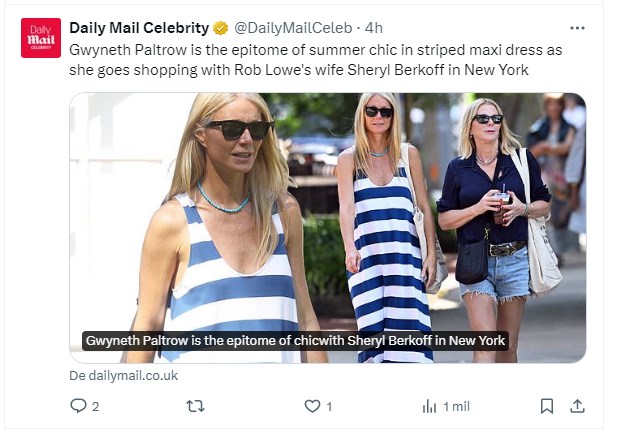Open the view analytics bar chart icon
Image resolution: width=620 pixels, height=431 pixels.
coord(429,406)
